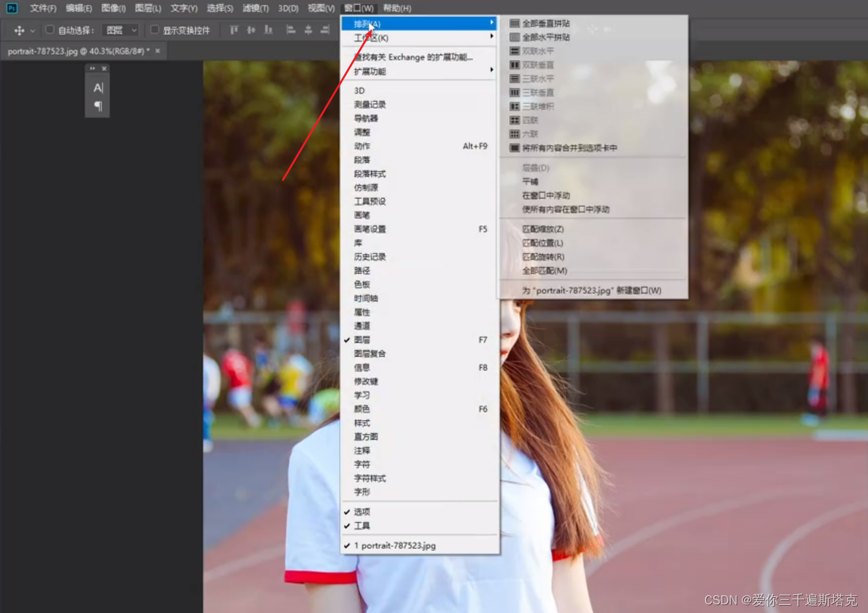Open the 导航器 panel entry
Image resolution: width=868 pixels, height=613 pixels.
(419, 118)
